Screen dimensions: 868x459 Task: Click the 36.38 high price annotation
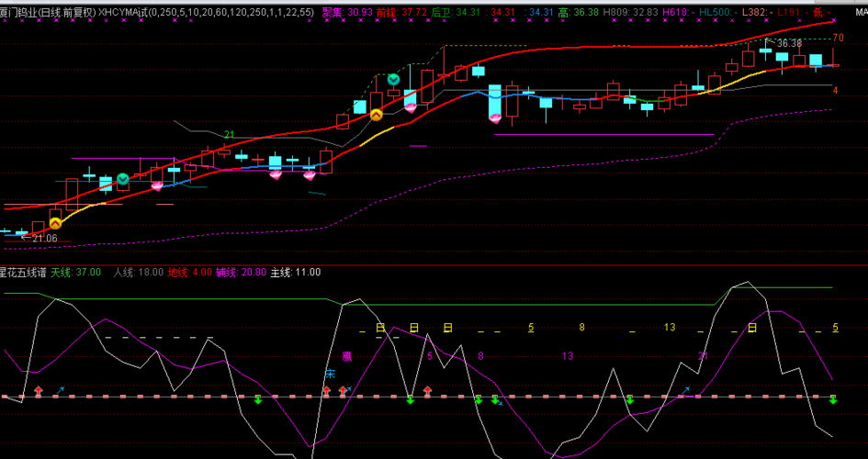point(789,43)
